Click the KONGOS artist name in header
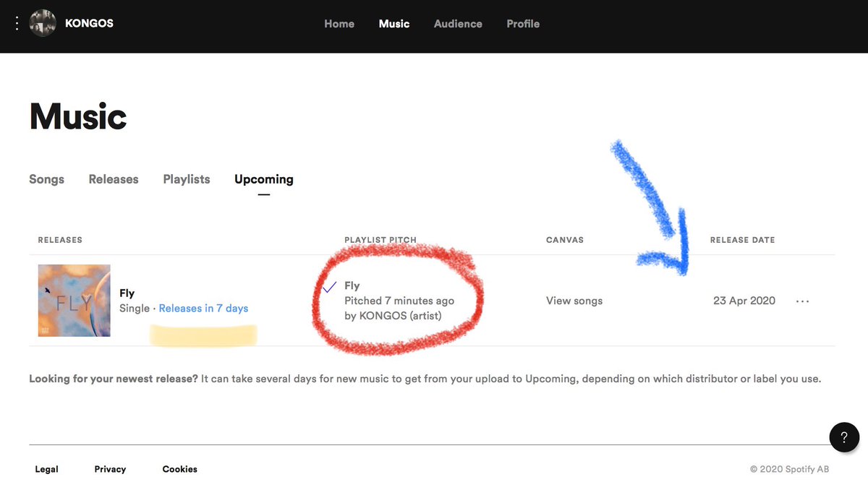This screenshot has height=482, width=868. 89,23
